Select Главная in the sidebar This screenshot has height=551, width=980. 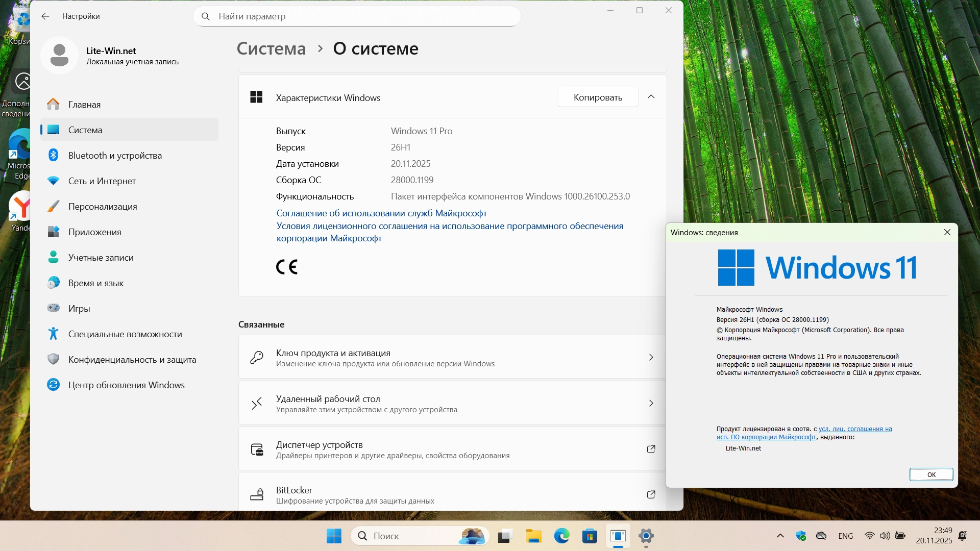(84, 105)
